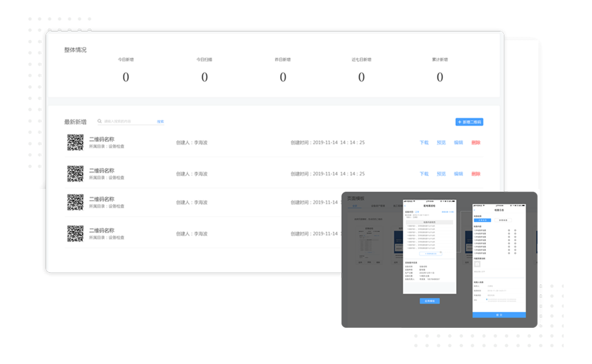592x364 pixels.
Task: Click the 新增二维码 button
Action: pyautogui.click(x=469, y=122)
